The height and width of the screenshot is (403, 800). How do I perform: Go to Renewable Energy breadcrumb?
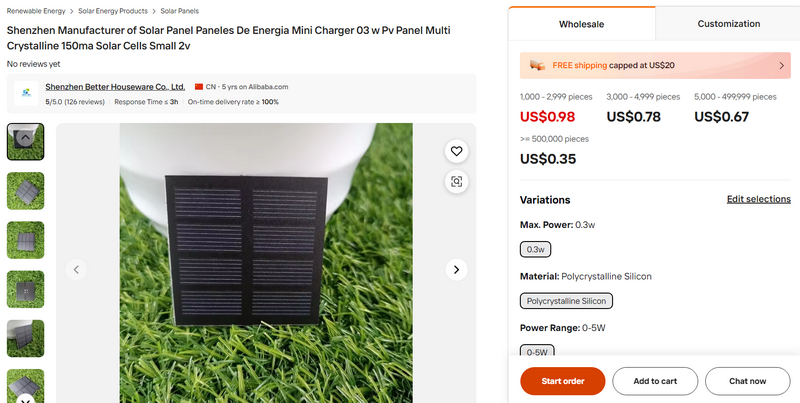[36, 10]
